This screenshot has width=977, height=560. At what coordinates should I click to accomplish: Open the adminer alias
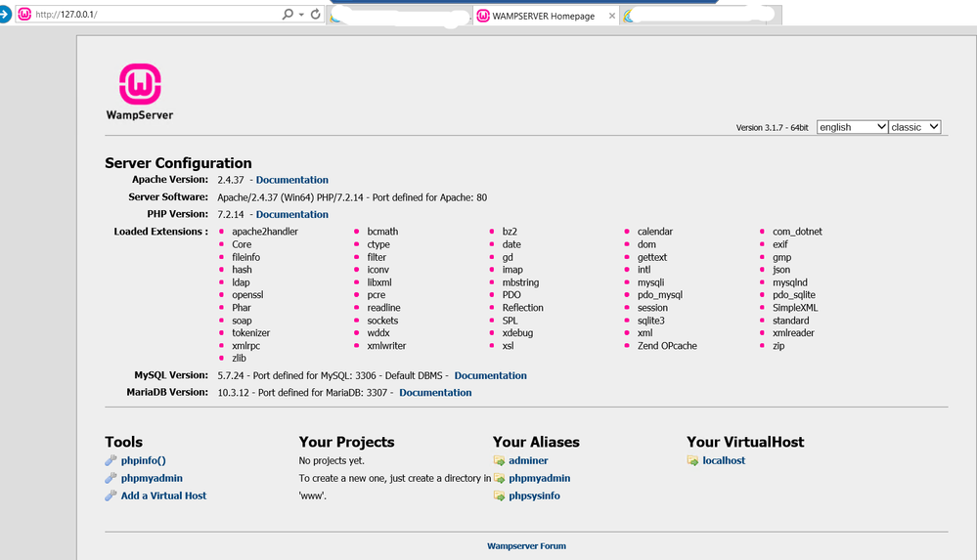528,460
